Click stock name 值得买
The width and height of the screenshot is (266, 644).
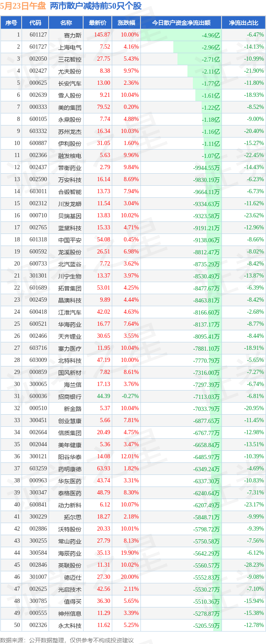click(73, 601)
